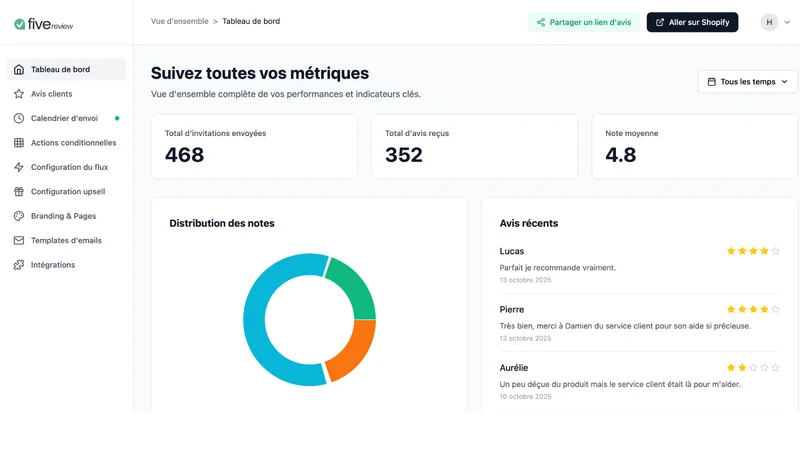Click the Note moyenne card

(694, 146)
